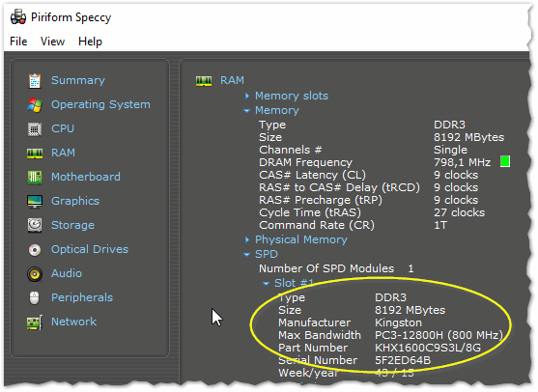Click the Memory heading
This screenshot has width=538, height=392.
(277, 110)
